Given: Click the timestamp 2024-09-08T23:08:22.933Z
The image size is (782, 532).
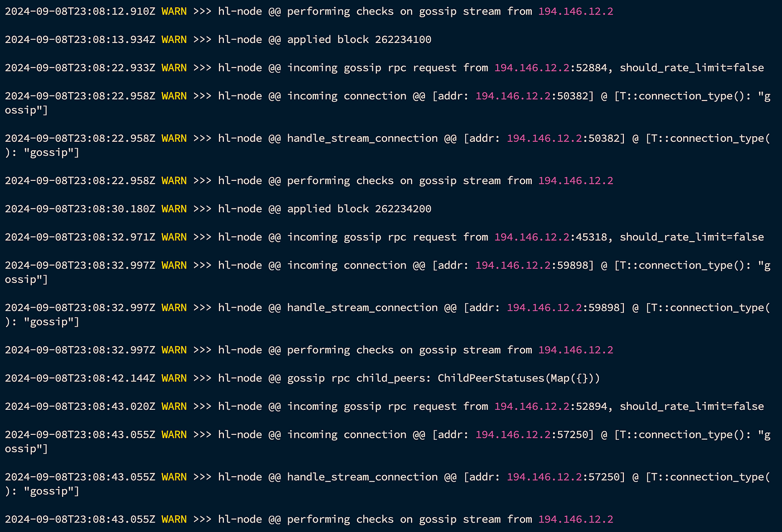Looking at the screenshot, I should pyautogui.click(x=80, y=68).
